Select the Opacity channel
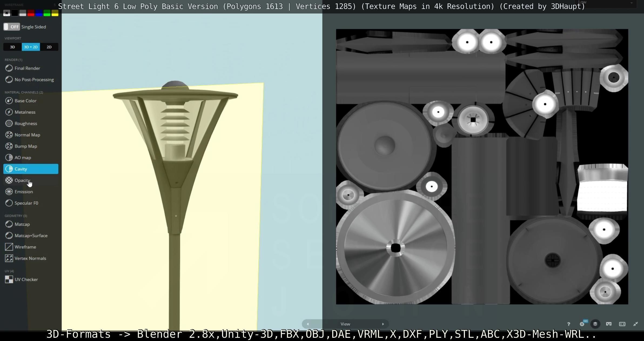Viewport: 644px width, 341px height. click(22, 180)
